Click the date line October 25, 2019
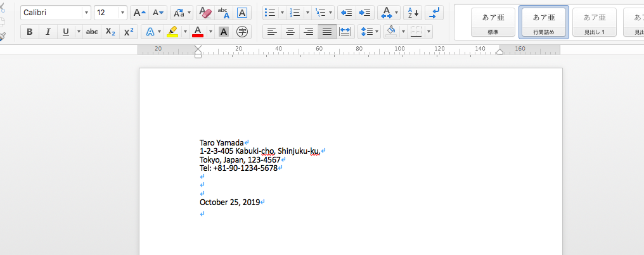 click(229, 202)
